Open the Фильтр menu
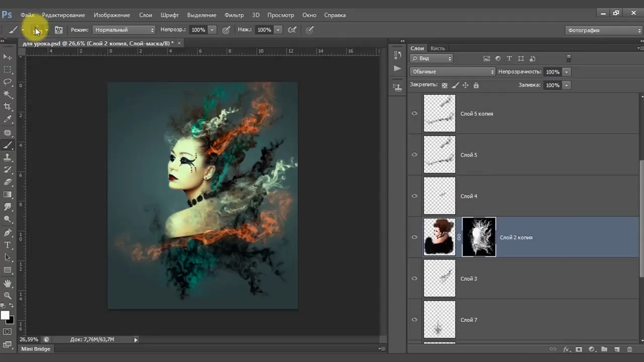This screenshot has height=362, width=644. [234, 15]
